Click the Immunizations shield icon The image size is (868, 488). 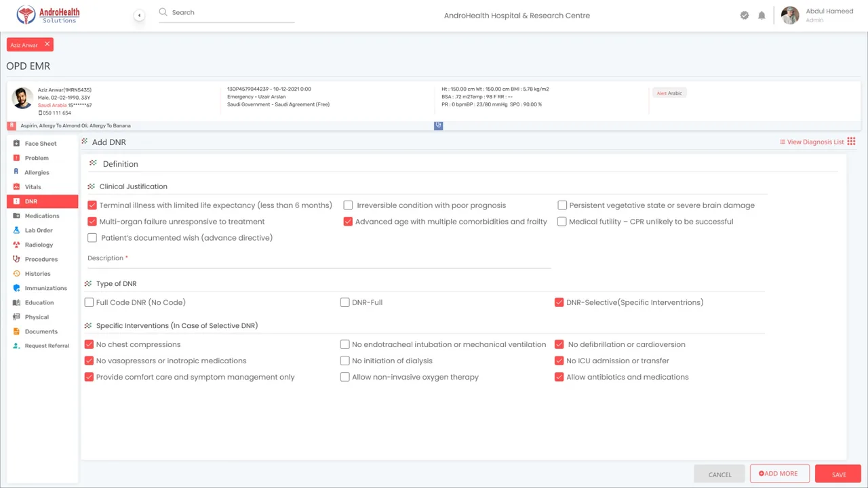16,288
